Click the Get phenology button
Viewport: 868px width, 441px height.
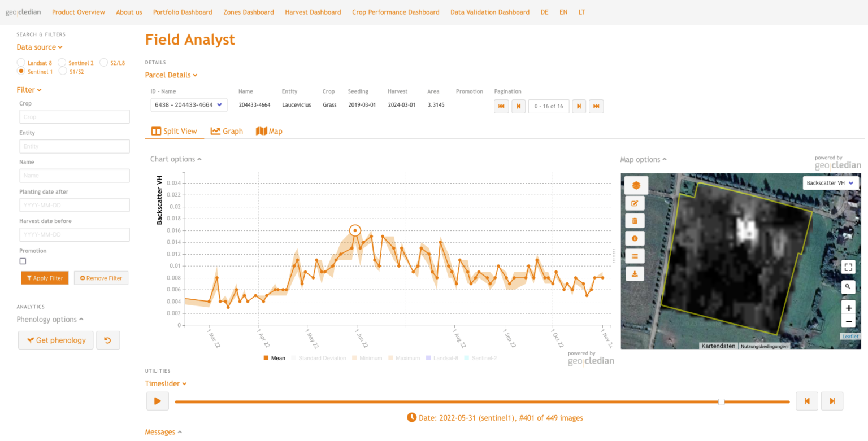56,340
